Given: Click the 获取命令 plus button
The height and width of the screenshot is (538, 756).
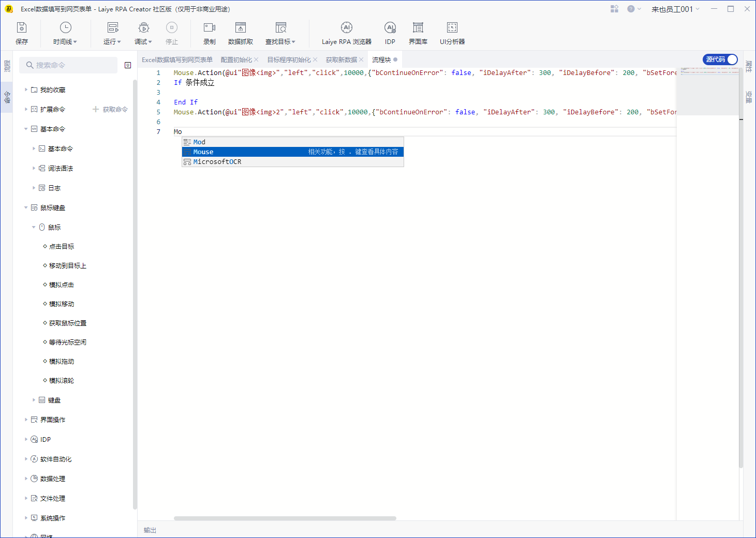Looking at the screenshot, I should tap(110, 109).
